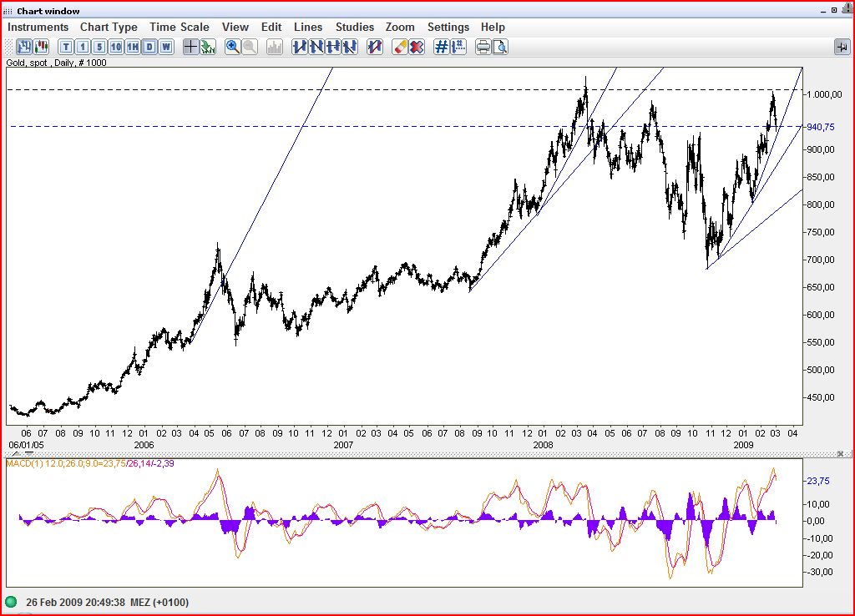This screenshot has height=616, width=855.
Task: Open the Help menu
Action: coord(493,28)
